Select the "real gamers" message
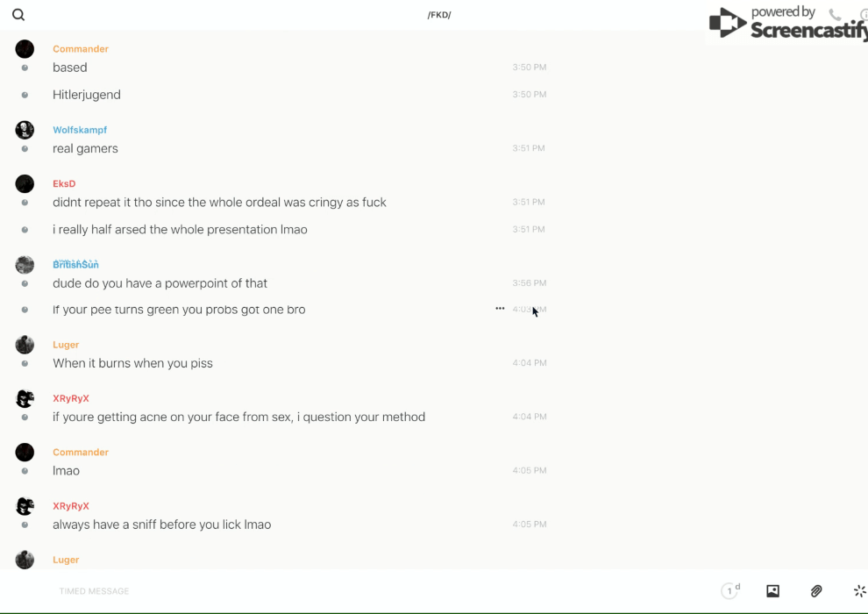The height and width of the screenshot is (614, 868). click(x=85, y=148)
